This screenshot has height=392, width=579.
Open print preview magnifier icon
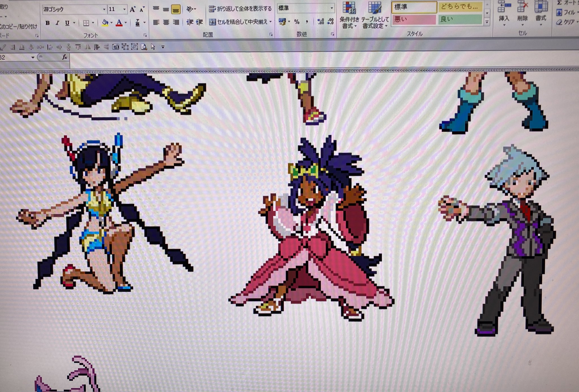click(x=144, y=47)
